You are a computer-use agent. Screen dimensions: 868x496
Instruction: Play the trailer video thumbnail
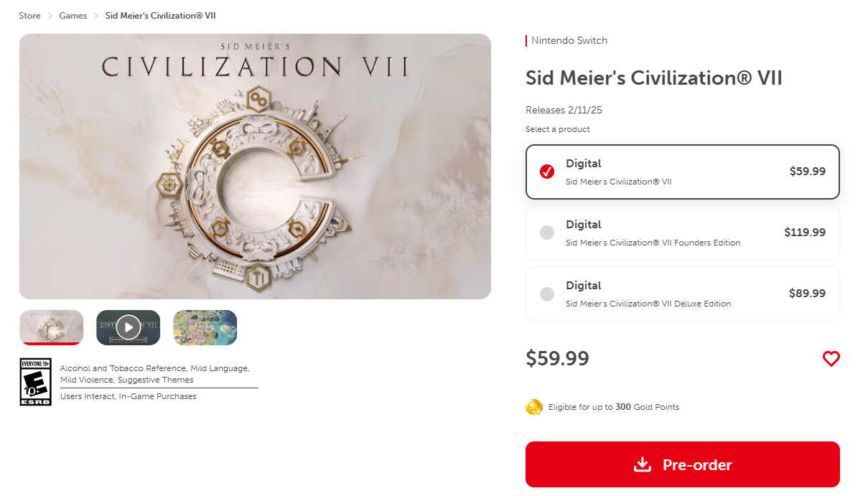point(129,327)
